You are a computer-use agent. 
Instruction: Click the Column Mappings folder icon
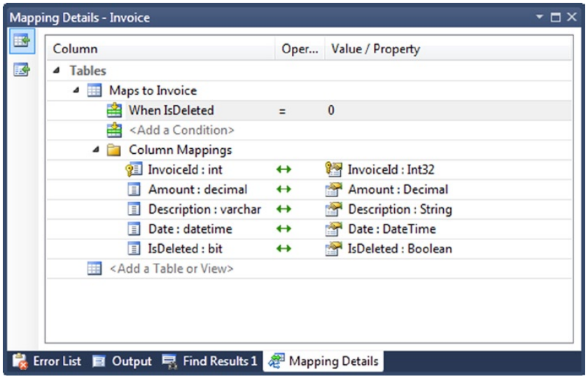click(113, 150)
